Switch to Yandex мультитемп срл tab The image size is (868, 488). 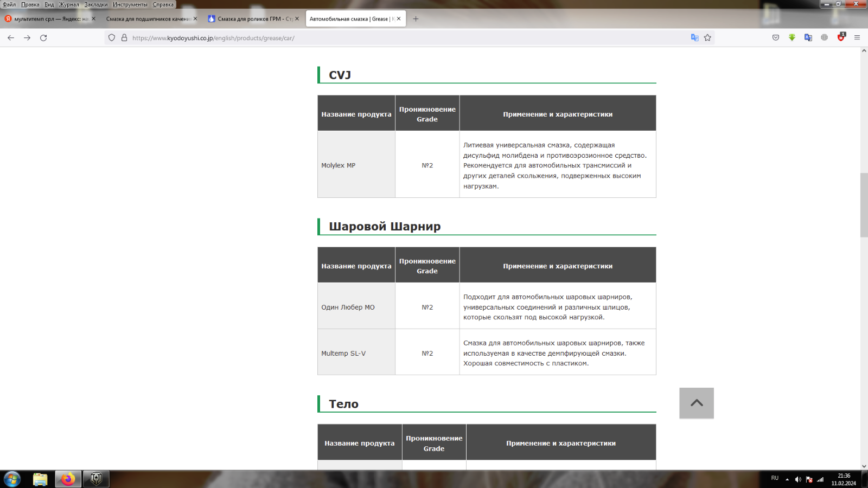(50, 19)
